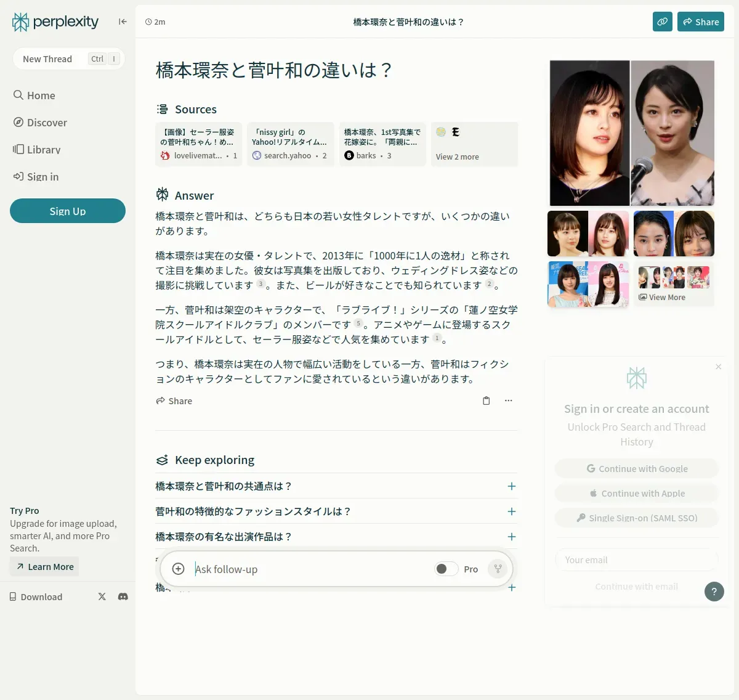
Task: Open third-row left image thumbnail
Action: tap(588, 284)
